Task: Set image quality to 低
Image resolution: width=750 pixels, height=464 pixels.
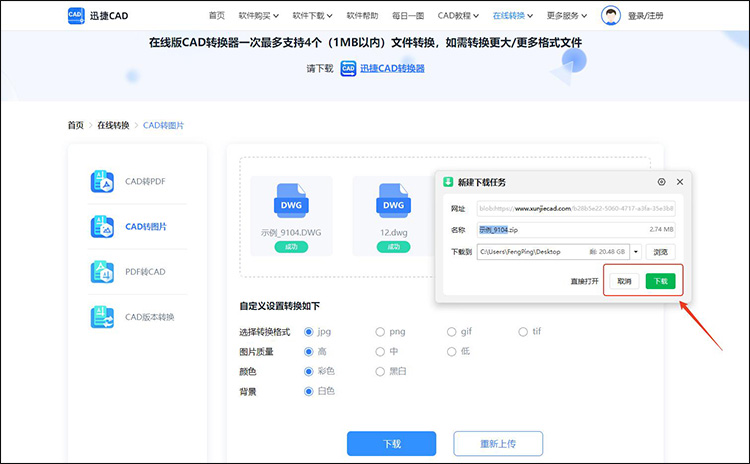Action: click(x=452, y=352)
